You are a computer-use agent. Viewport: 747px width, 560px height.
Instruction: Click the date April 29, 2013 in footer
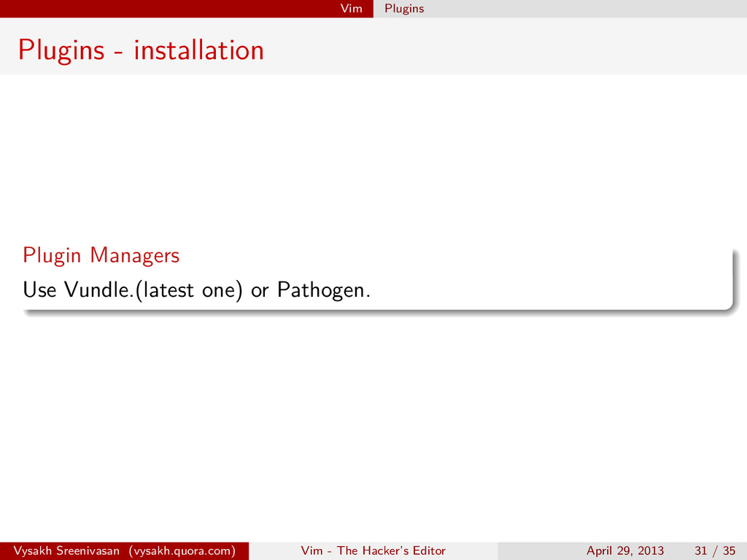625,551
